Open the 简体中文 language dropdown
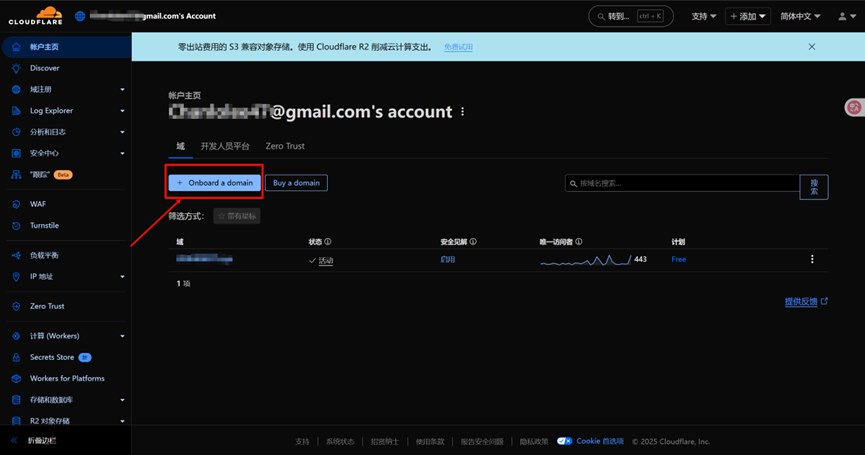The image size is (865, 455). pos(800,17)
